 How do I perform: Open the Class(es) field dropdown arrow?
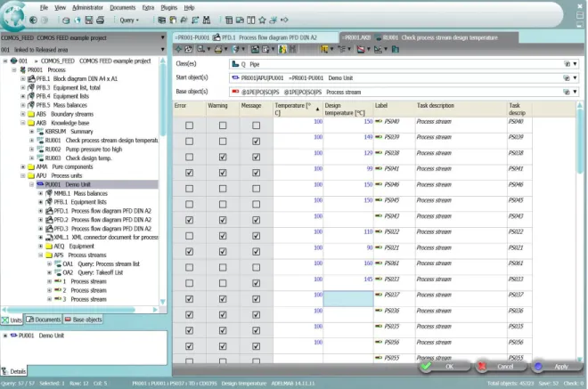575,64
